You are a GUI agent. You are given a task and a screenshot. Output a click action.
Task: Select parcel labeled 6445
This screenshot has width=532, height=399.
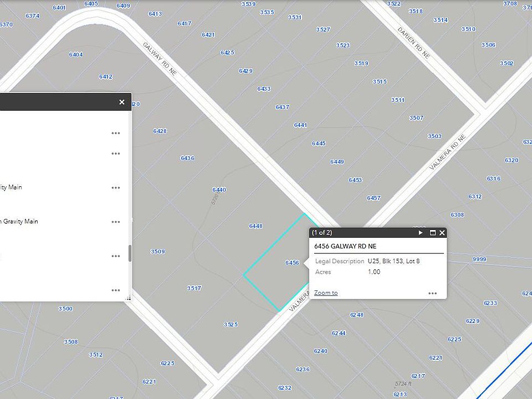(319, 143)
